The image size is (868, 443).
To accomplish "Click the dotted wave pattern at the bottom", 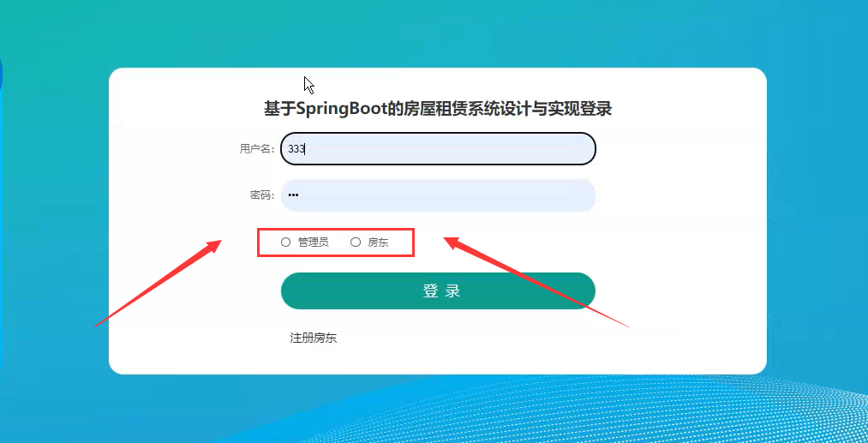I will 609,416.
